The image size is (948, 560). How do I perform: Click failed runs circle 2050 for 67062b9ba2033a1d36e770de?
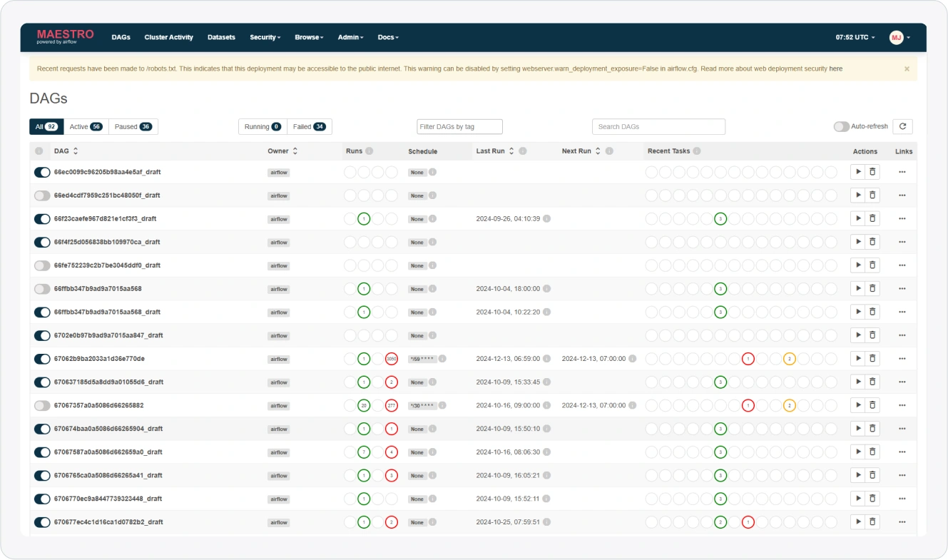(392, 359)
